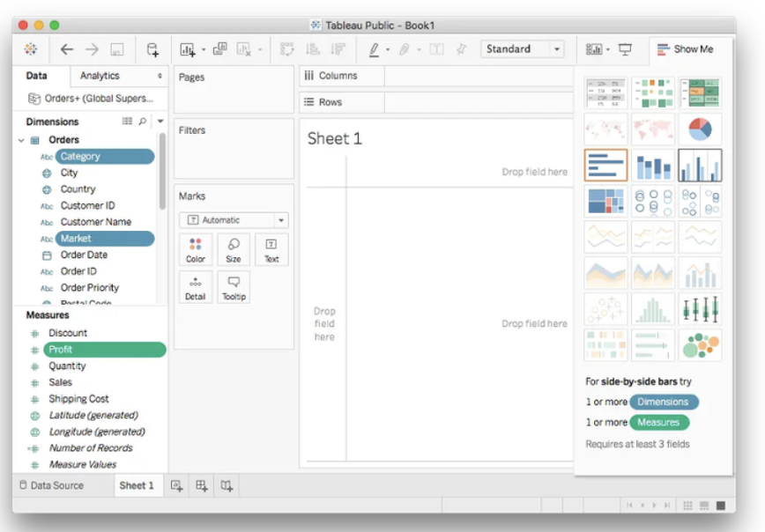Click the New Worksheet tab icon at bottom

[x=176, y=485]
